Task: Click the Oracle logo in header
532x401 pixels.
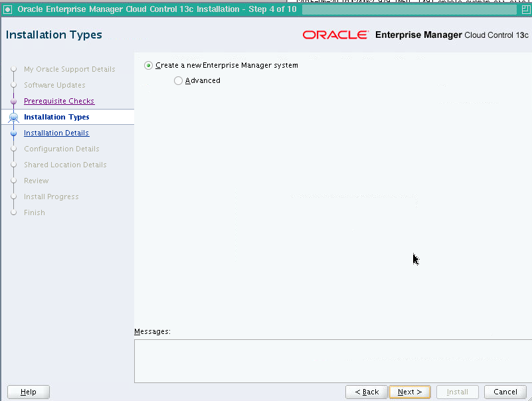Action: (x=335, y=35)
